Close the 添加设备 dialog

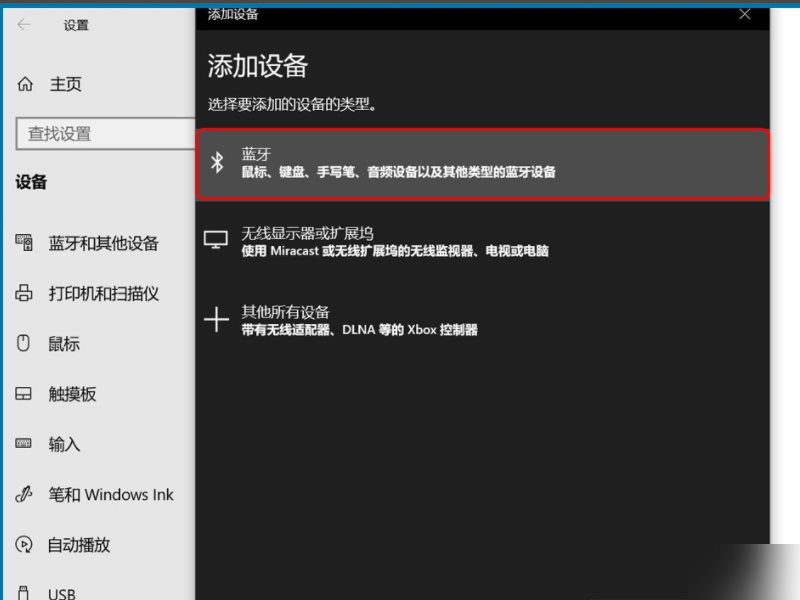(745, 15)
